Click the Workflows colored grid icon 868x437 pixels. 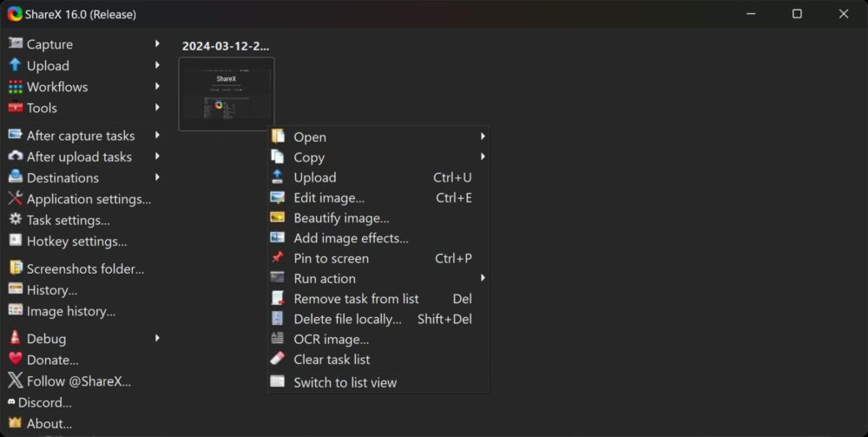pos(15,87)
